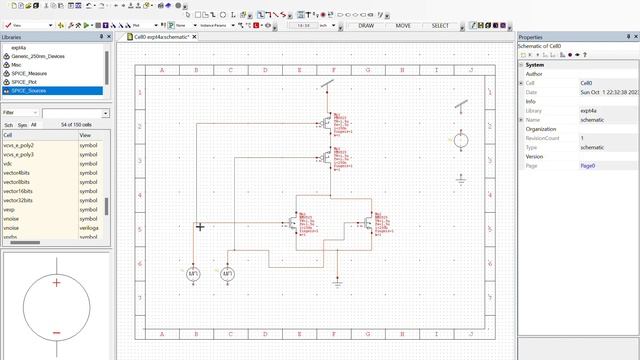Select the Generic_250nm_Devices library
This screenshot has width=640, height=360.
click(x=38, y=56)
